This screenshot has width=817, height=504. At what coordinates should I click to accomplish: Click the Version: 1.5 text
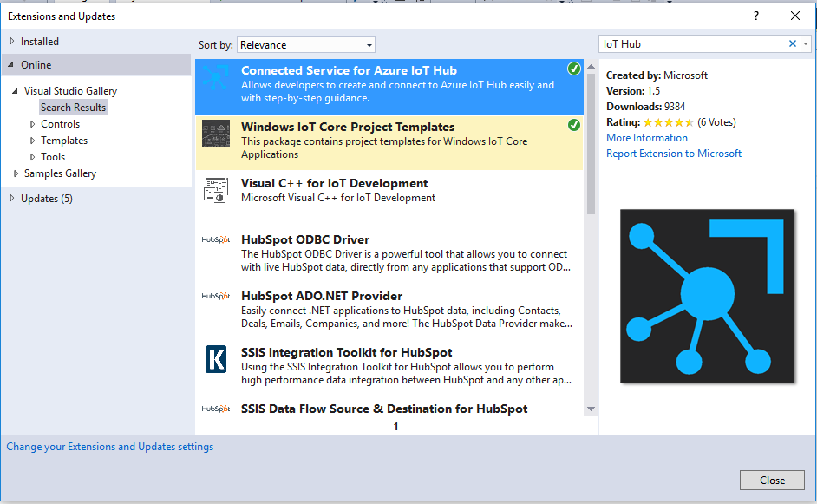(633, 91)
